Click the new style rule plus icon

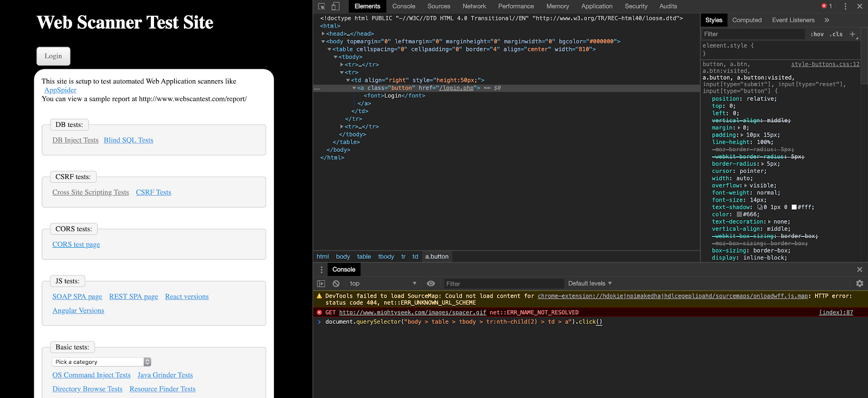pyautogui.click(x=852, y=34)
